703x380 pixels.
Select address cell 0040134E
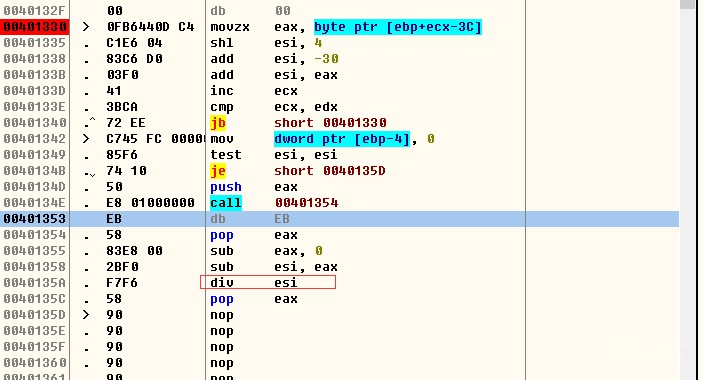click(35, 203)
